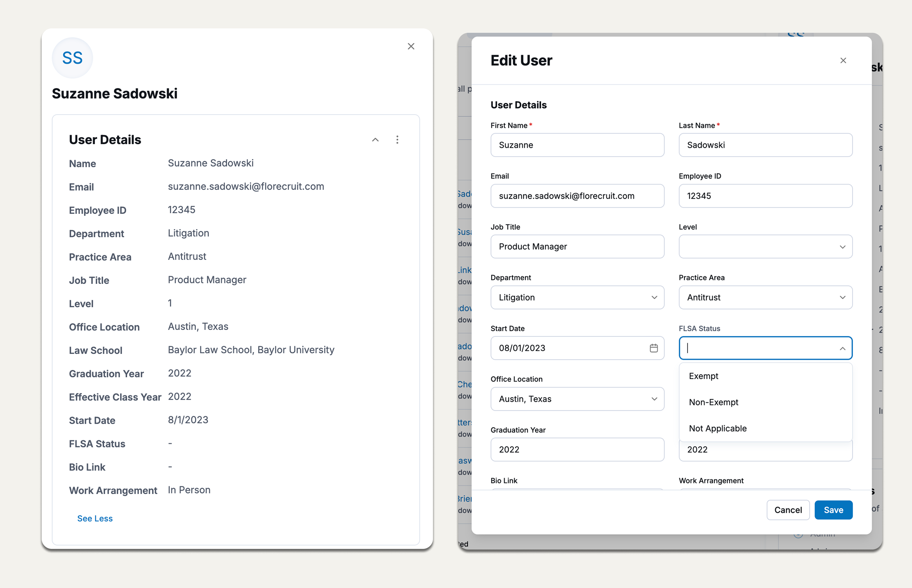Open the Department dropdown showing Litigation
The height and width of the screenshot is (588, 912).
[x=577, y=297]
